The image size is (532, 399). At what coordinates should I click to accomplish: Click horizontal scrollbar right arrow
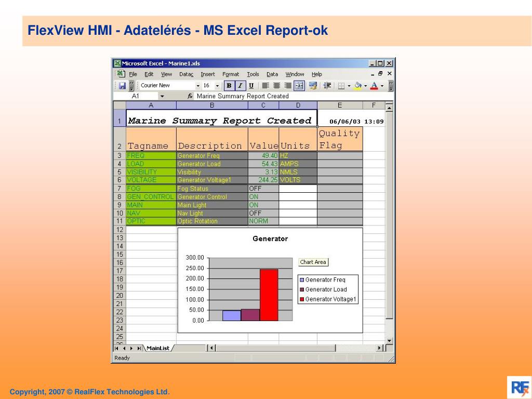click(x=380, y=348)
